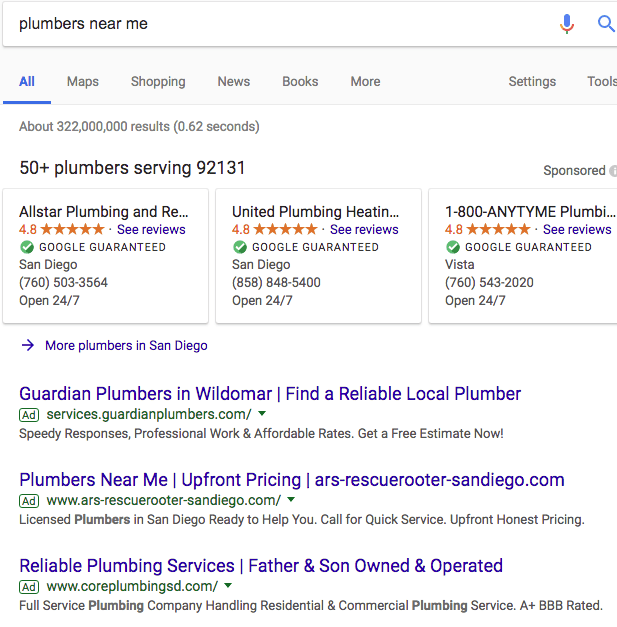Image resolution: width=617 pixels, height=627 pixels.
Task: Click the Sponsored info icon
Action: click(x=613, y=171)
